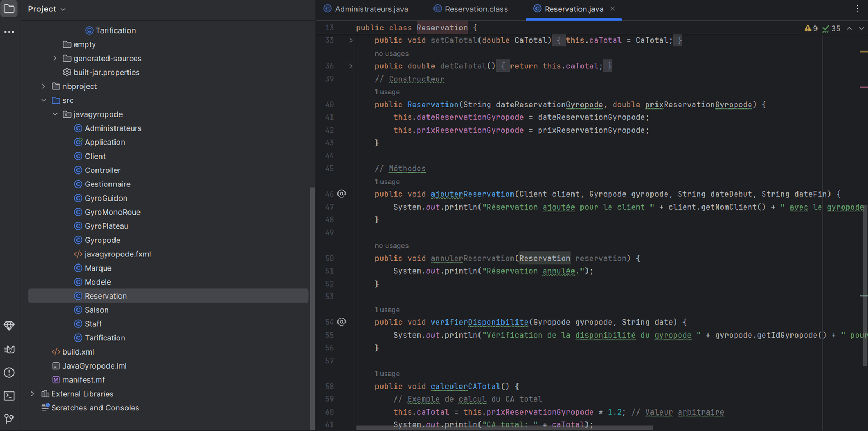Switch to the Reservation.class tab

coord(476,9)
